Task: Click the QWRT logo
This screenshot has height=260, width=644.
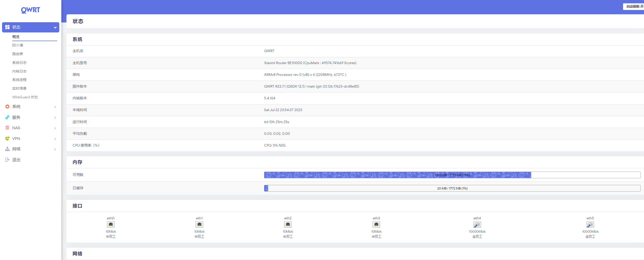Action: click(x=30, y=10)
